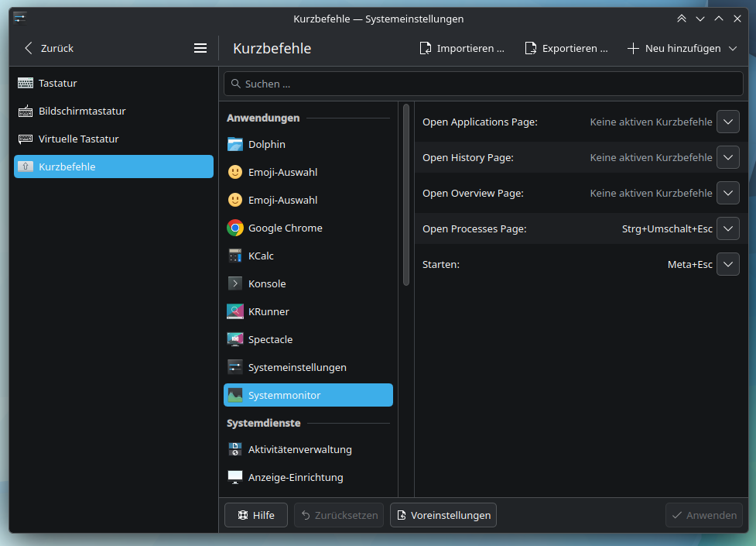The image size is (756, 546).
Task: Open the hamburger menu beside Zurück
Action: (x=200, y=47)
